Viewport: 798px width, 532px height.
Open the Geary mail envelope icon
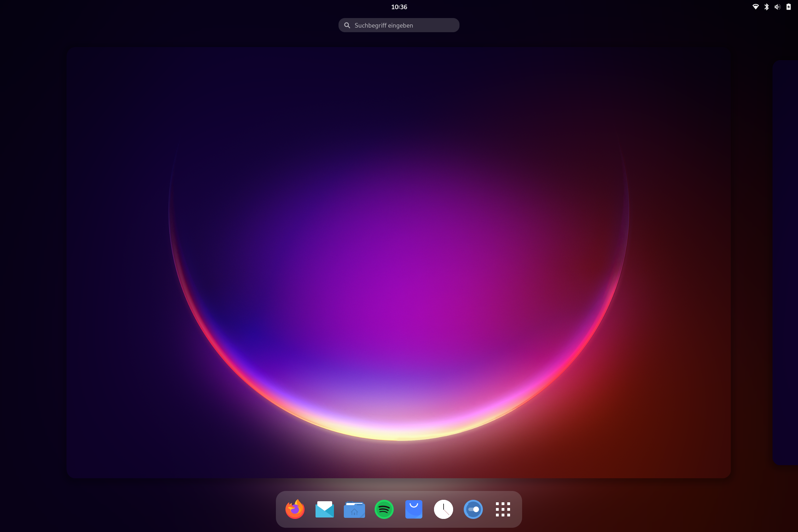[x=324, y=509]
